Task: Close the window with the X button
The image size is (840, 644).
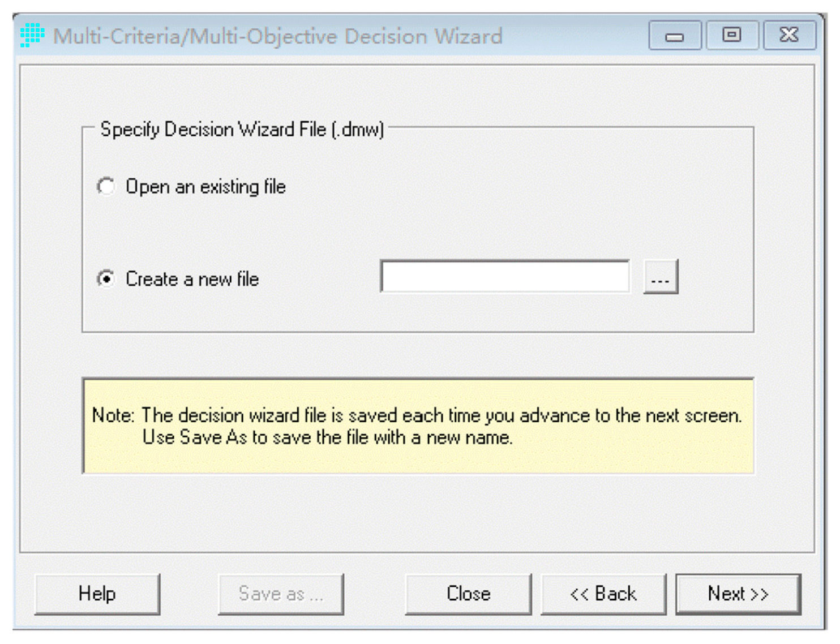Action: [788, 36]
